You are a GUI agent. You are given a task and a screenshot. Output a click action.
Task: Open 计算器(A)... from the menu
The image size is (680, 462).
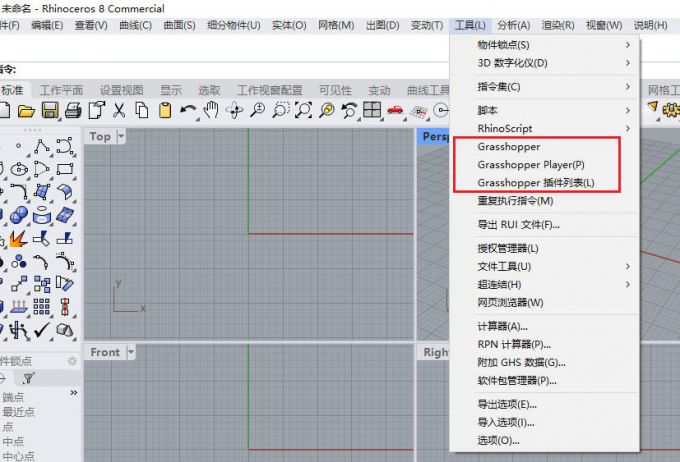545,326
